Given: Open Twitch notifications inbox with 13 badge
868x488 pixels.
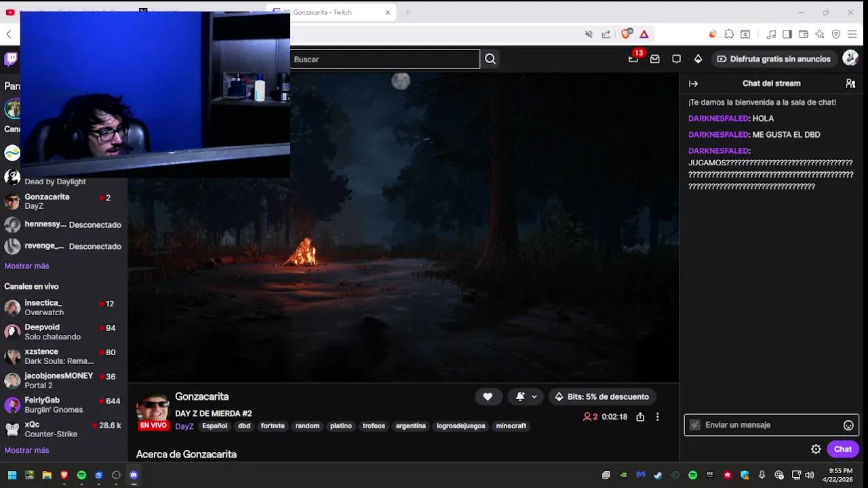Looking at the screenshot, I should (x=633, y=59).
